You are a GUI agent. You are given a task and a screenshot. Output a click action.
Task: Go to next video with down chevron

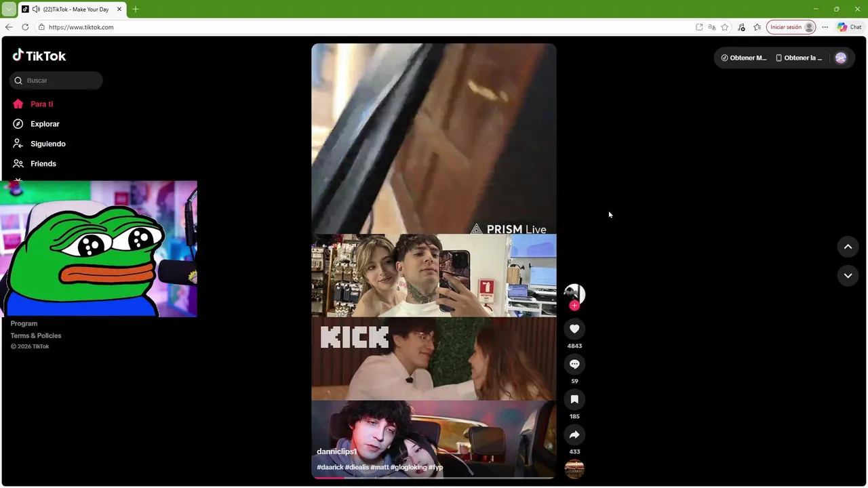point(848,275)
